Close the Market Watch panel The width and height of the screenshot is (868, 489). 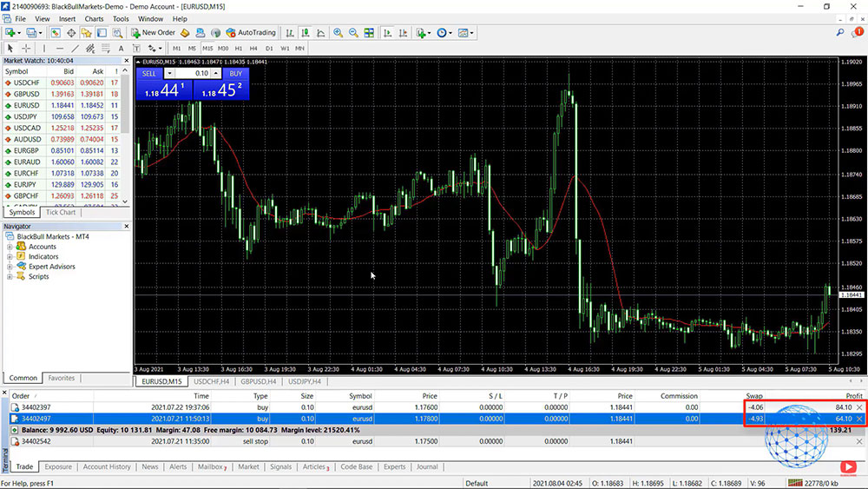[x=126, y=60]
